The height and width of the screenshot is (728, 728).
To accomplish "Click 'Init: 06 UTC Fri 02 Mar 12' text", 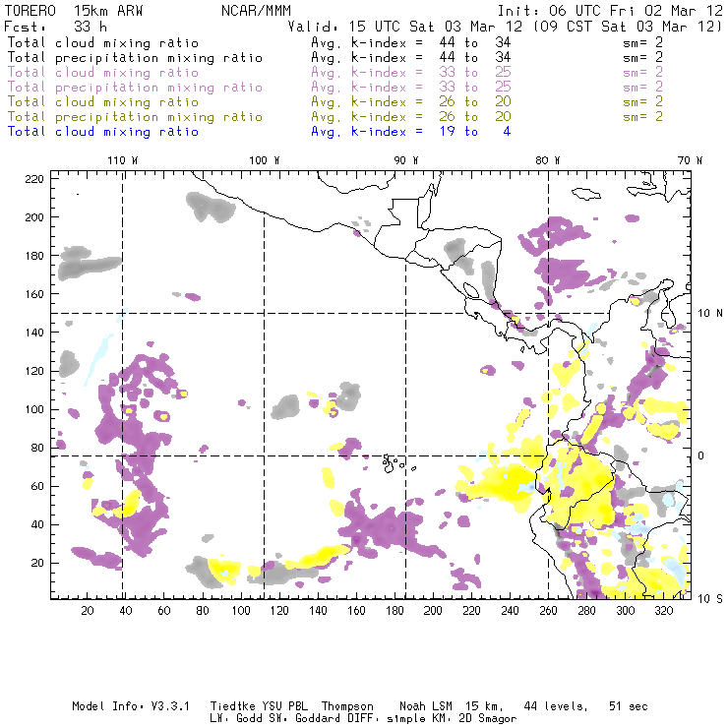I will click(x=610, y=11).
